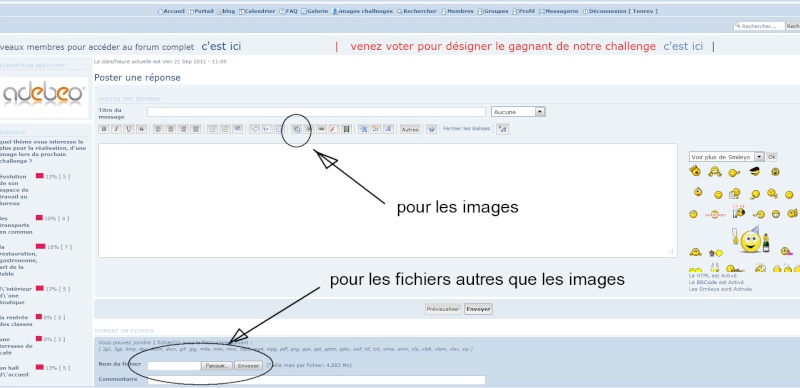Switch editor mode with rightmost toolbar icon
The image size is (800, 388).
pos(503,129)
